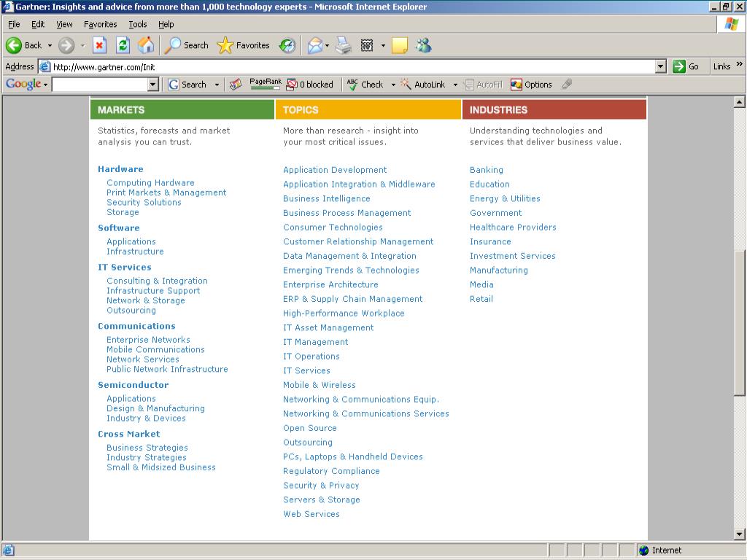This screenshot has width=747, height=560.
Task: Open the Search pane in IE toolbar
Action: pyautogui.click(x=186, y=46)
